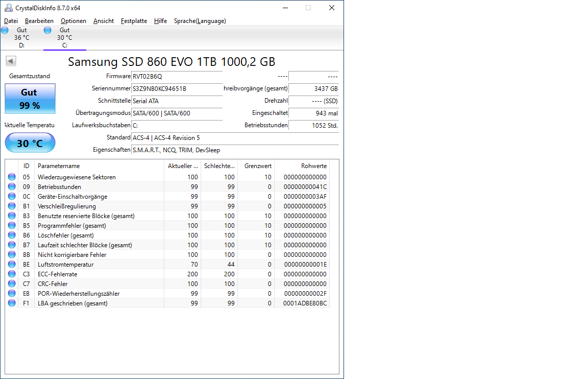Click status orb of LBA geschrieben row
The width and height of the screenshot is (588, 379).
12,303
